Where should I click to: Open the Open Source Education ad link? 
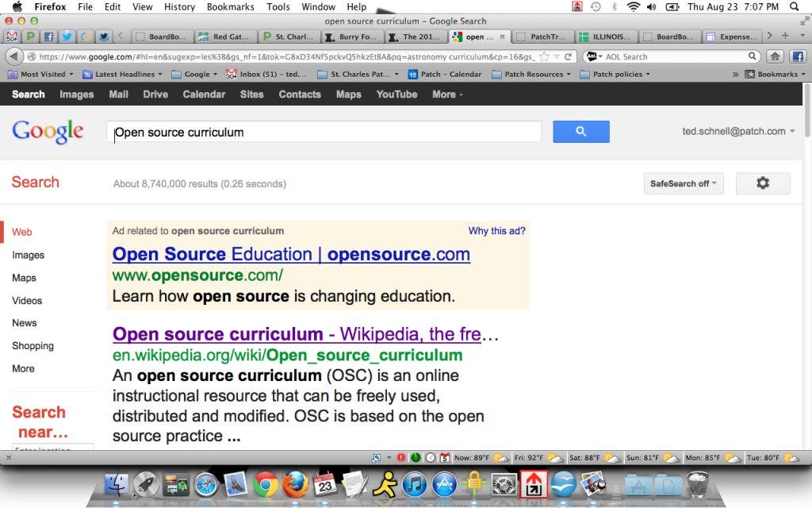[291, 254]
